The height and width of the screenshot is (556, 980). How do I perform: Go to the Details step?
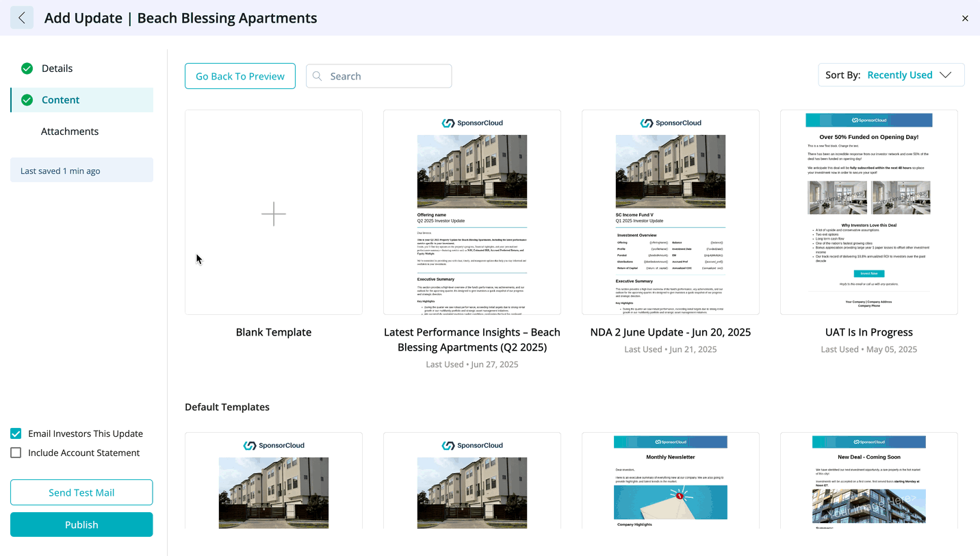coord(57,68)
